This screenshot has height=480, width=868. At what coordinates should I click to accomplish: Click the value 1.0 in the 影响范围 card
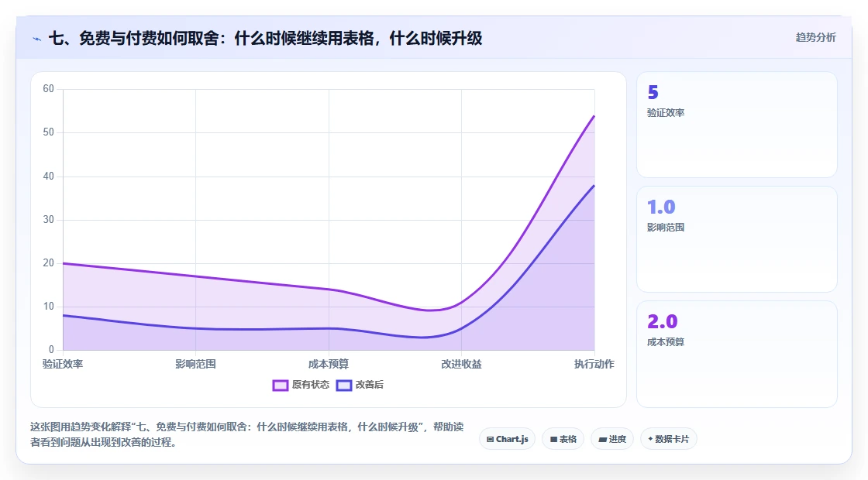661,207
